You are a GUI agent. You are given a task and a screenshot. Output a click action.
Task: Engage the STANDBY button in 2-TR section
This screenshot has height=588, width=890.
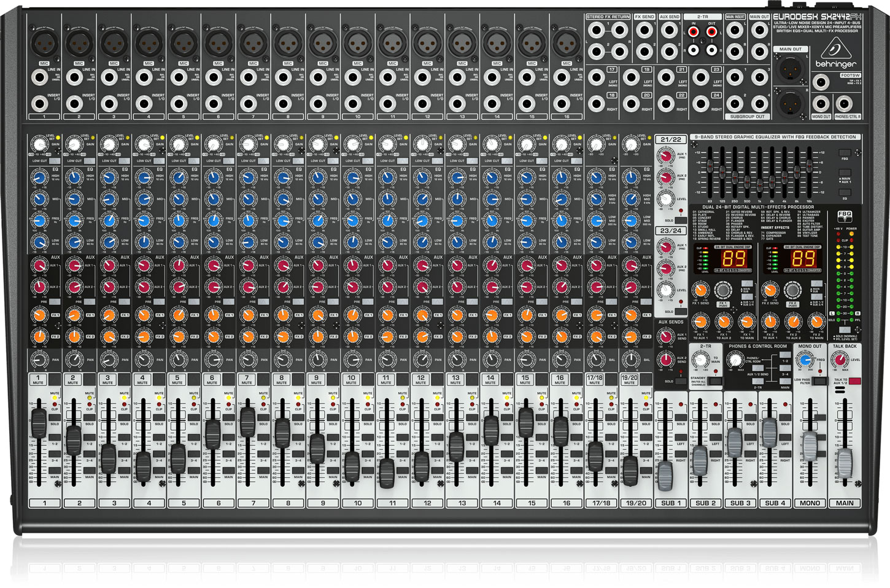(715, 381)
